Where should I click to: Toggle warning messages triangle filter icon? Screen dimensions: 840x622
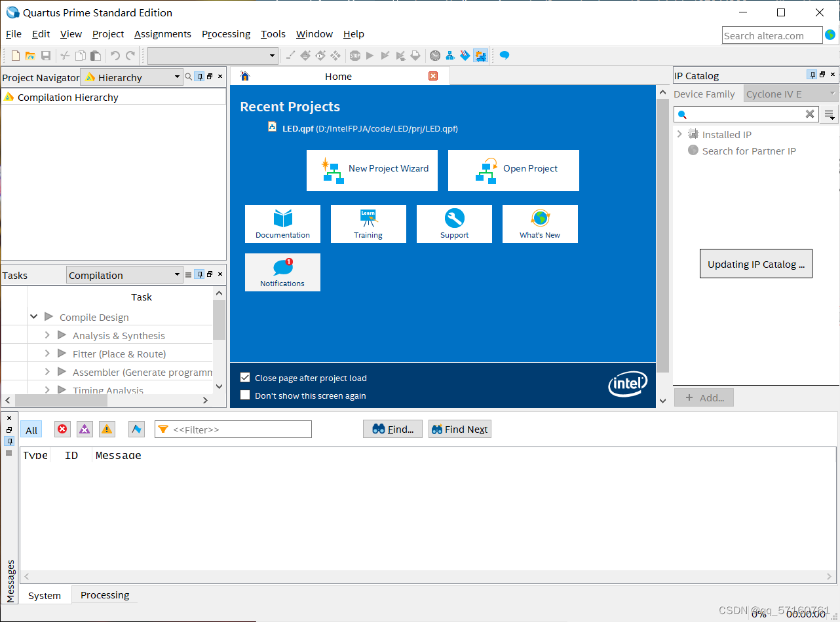pos(107,430)
